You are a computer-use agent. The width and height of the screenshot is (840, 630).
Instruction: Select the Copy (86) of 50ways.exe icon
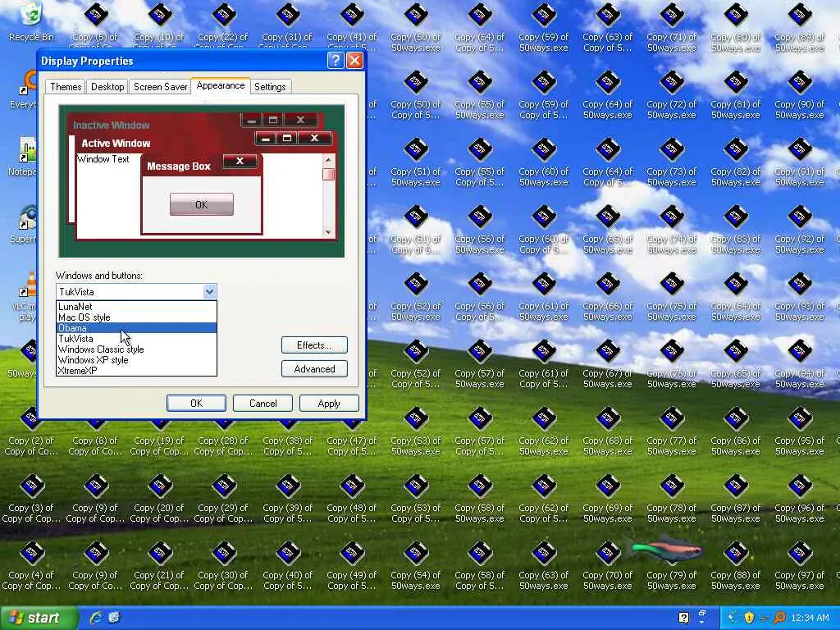pos(736,431)
